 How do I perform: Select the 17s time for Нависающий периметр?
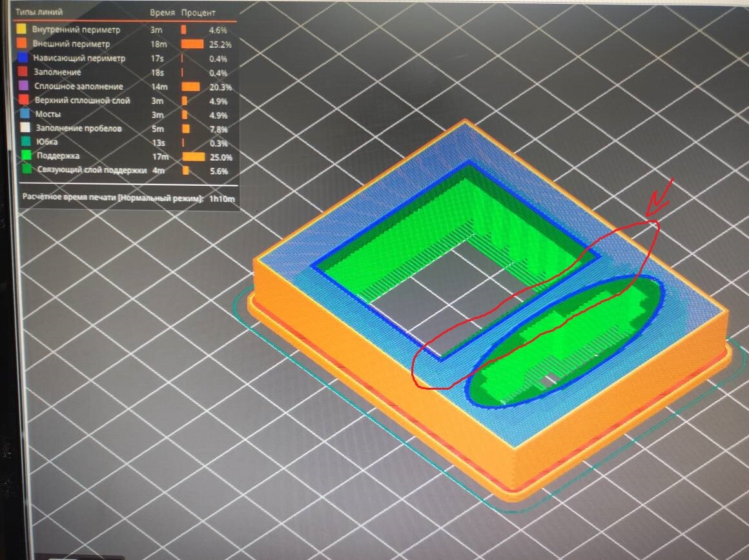(157, 59)
